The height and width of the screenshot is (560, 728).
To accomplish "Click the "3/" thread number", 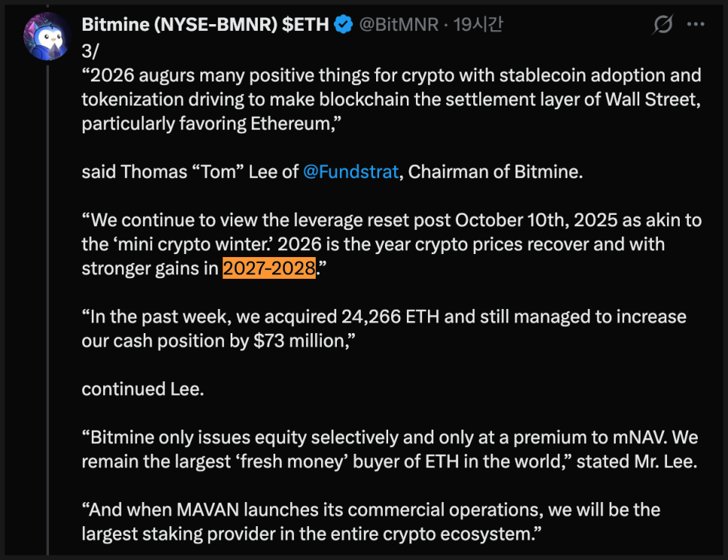I will (90, 51).
